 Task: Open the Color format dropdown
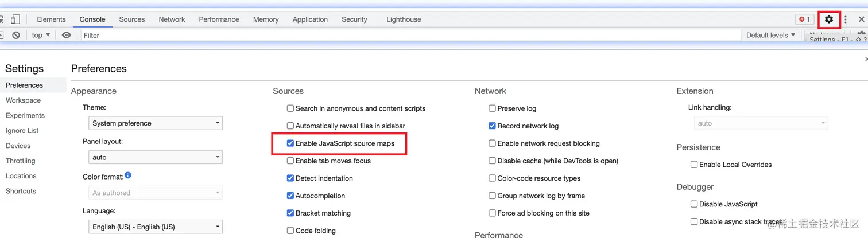156,193
